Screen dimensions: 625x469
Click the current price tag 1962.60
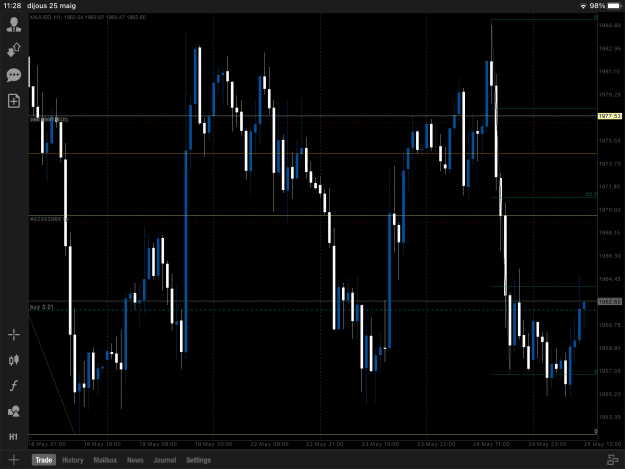[609, 302]
